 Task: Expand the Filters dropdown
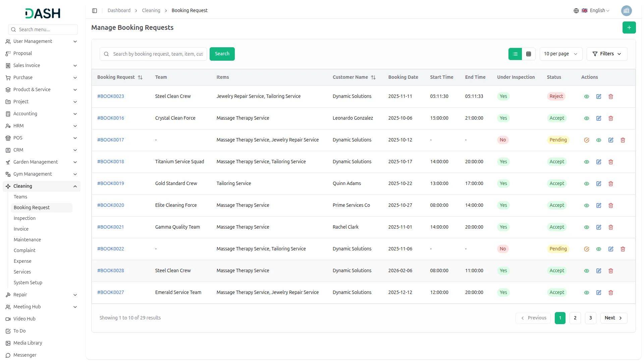click(x=607, y=54)
